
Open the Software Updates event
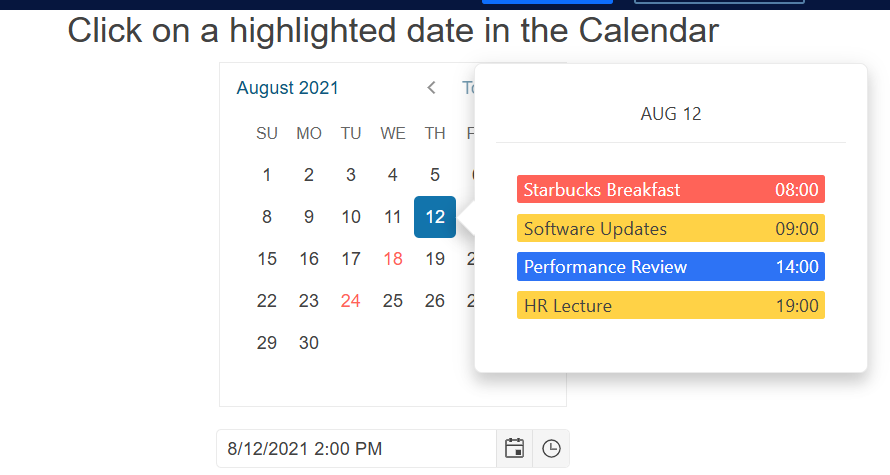[670, 229]
